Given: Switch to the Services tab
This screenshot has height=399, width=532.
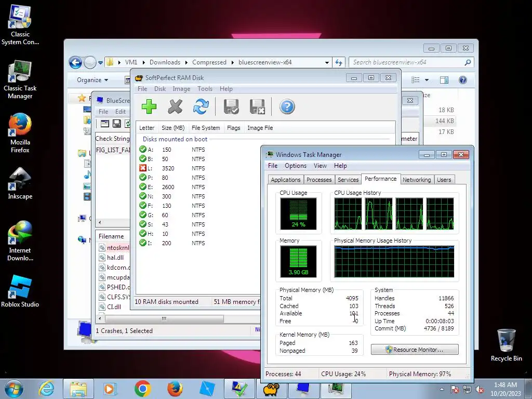Looking at the screenshot, I should click(x=348, y=179).
